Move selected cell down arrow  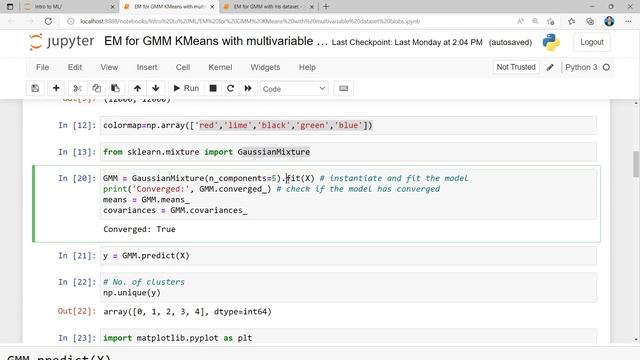click(x=156, y=89)
